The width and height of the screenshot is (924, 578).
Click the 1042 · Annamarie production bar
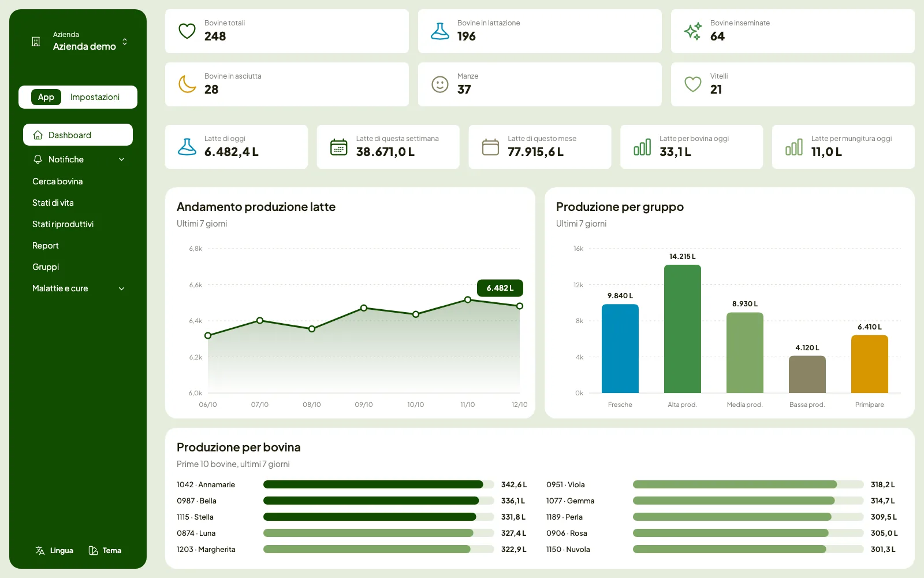tap(379, 484)
